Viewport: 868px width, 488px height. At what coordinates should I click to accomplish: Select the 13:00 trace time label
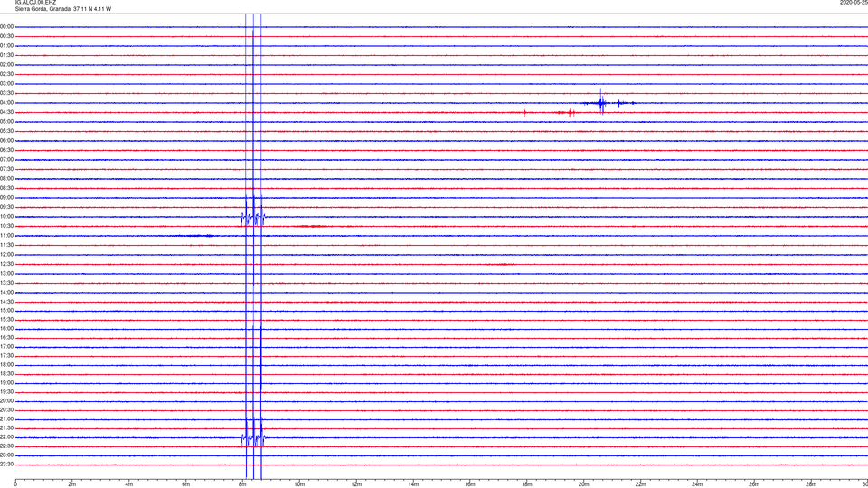(6, 273)
